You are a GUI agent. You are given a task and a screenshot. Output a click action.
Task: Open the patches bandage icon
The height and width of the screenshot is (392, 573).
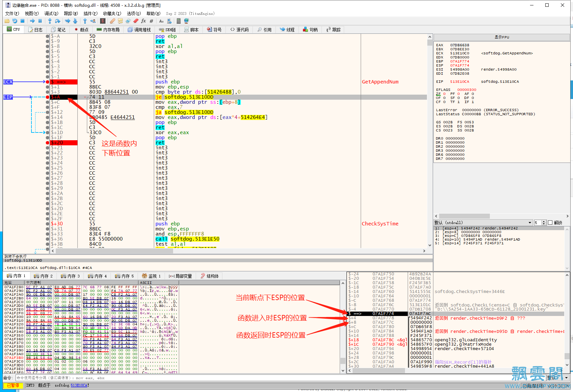click(x=113, y=21)
